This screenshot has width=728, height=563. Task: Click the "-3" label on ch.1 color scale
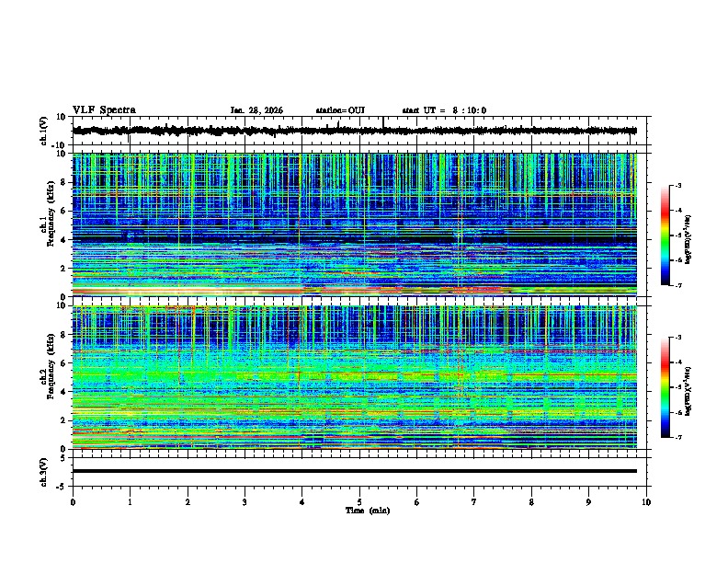(677, 185)
